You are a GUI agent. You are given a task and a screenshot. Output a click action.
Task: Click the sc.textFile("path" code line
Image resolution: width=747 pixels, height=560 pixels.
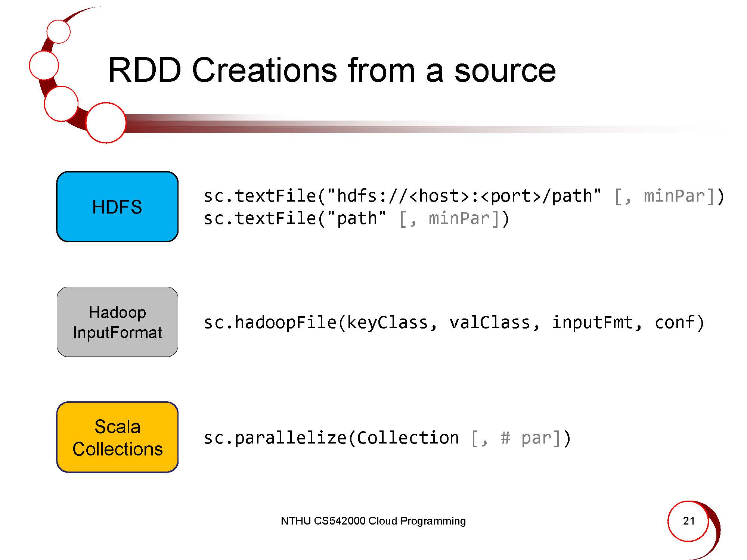[x=356, y=218]
